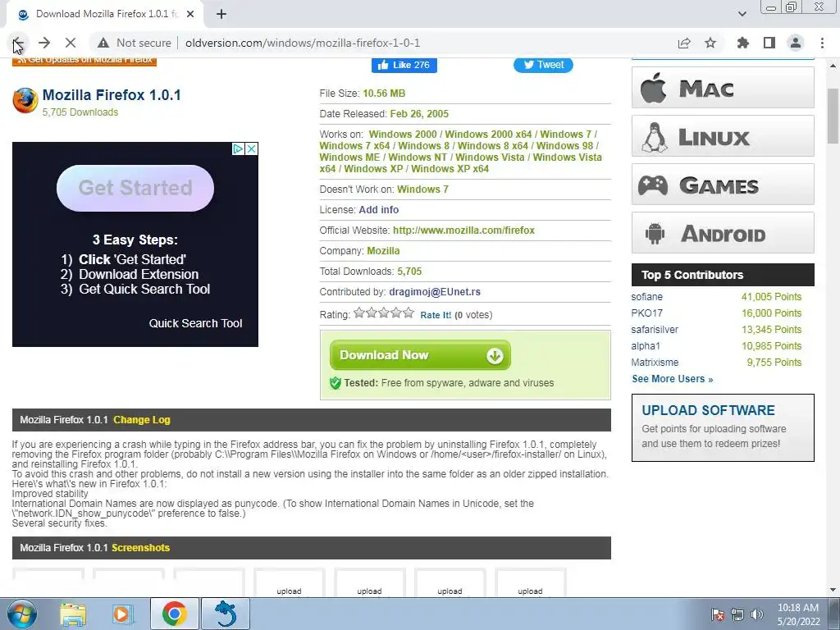Open Windows Explorer from the taskbar
This screenshot has width=840, height=630.
coord(73,614)
